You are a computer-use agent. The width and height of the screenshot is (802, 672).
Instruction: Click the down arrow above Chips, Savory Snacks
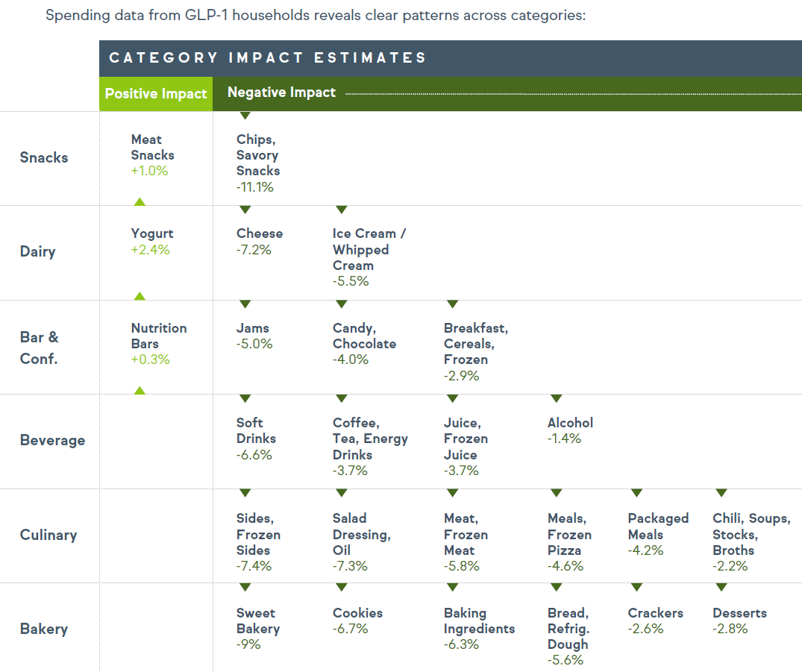click(245, 116)
